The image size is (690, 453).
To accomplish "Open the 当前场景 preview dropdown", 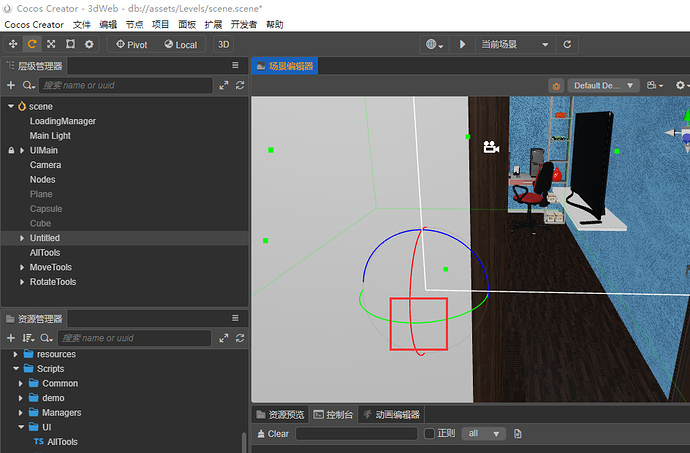I will (x=515, y=44).
